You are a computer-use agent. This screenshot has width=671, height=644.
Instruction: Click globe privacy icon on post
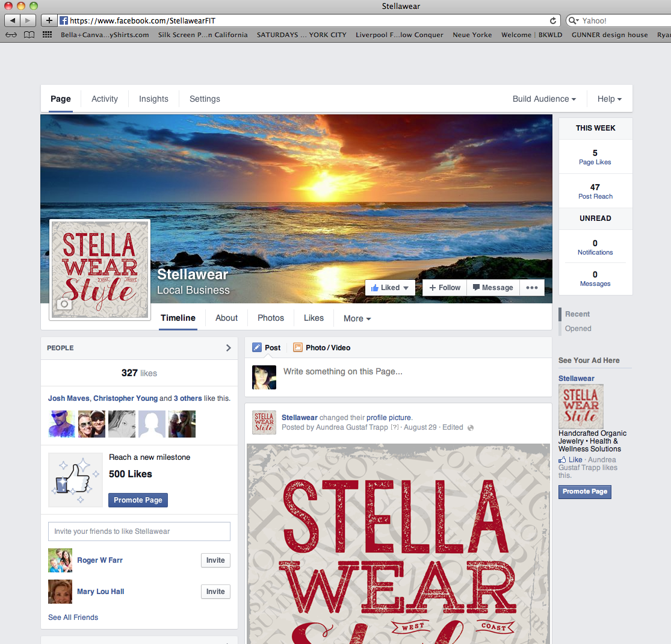coord(471,428)
